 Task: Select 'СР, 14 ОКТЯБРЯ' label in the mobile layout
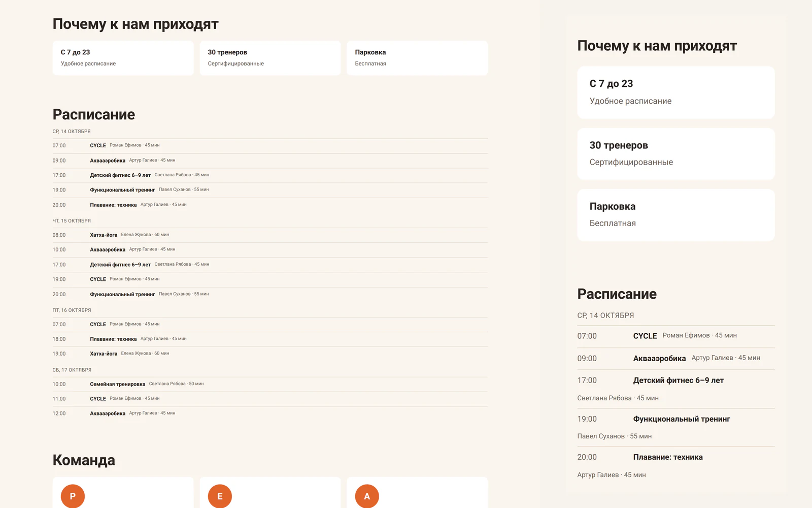[x=605, y=315]
